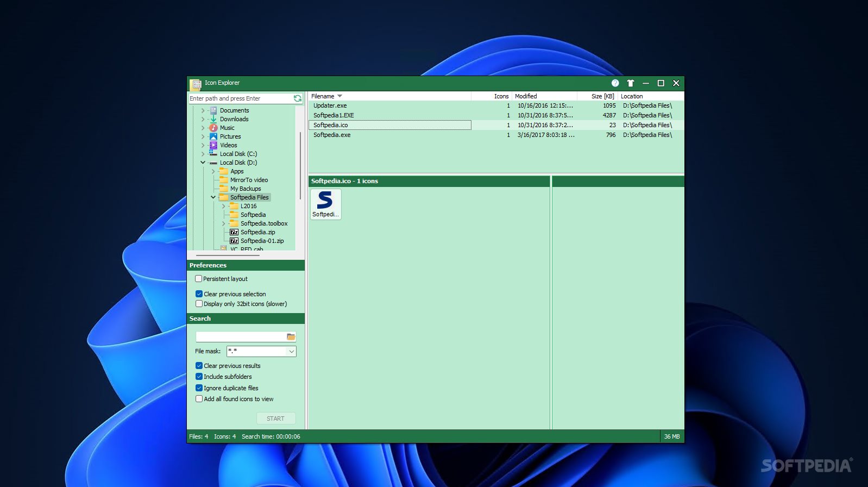Click the Apps folder icon
Screen dimensions: 868x487
224,171
